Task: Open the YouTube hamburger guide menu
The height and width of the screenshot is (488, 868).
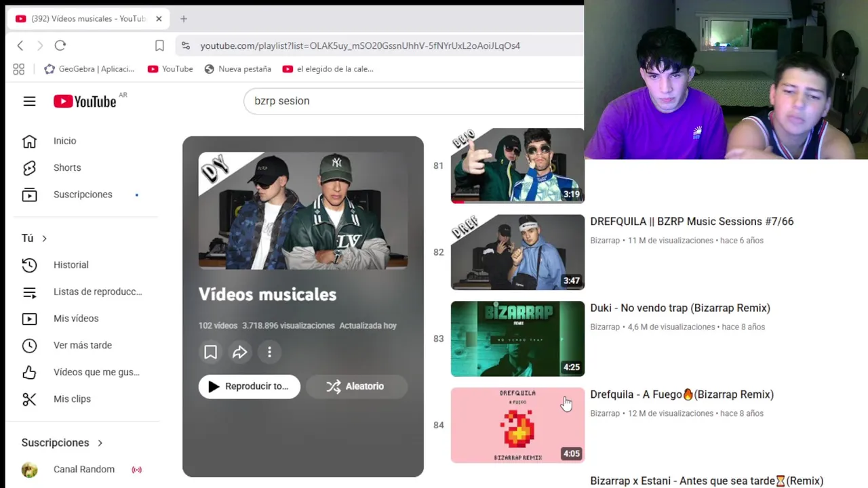Action: (29, 101)
